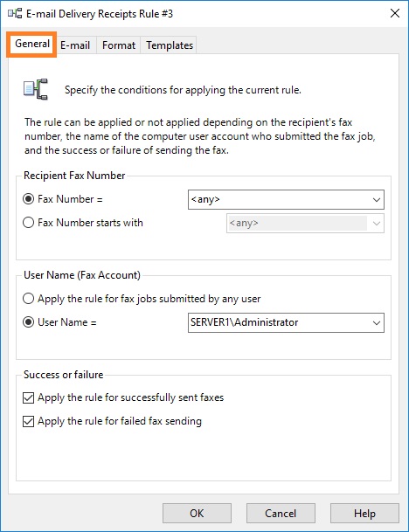Viewport: 409px width, 532px height.
Task: Select the 'Fax Number =' radio button
Action: pos(29,199)
